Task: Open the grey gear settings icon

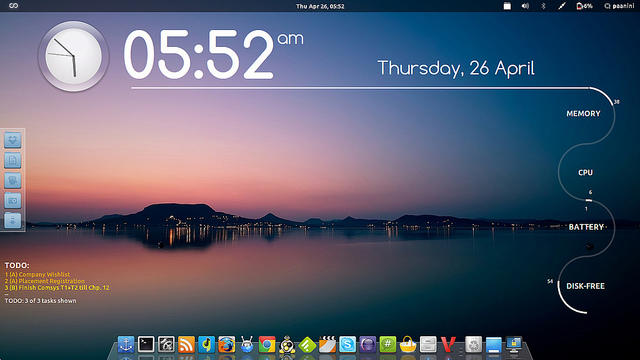Action: [x=473, y=344]
